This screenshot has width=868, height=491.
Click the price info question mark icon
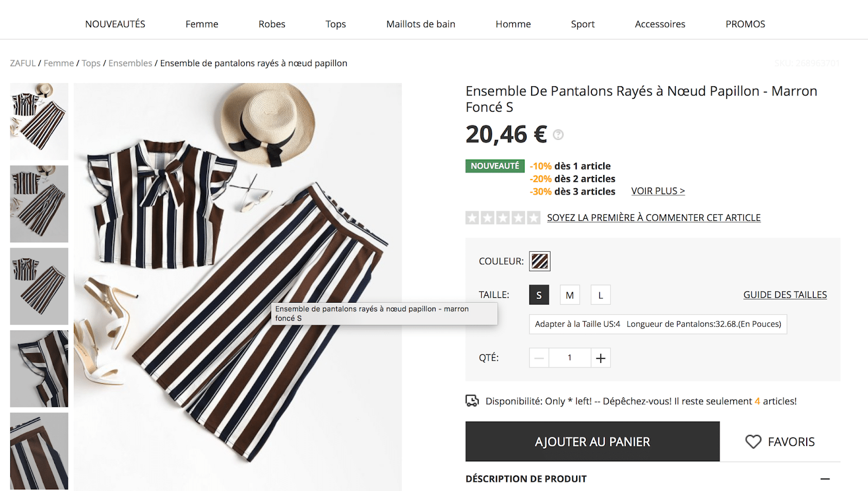click(x=558, y=135)
